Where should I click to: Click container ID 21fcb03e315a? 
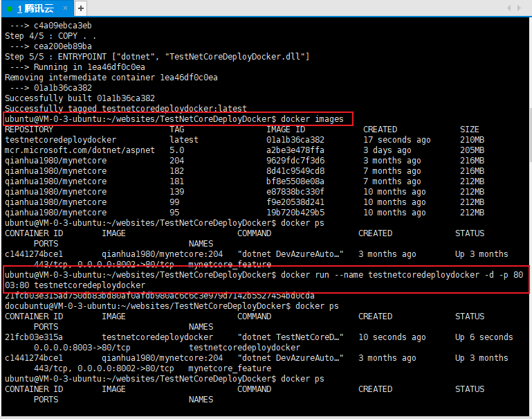click(x=34, y=337)
